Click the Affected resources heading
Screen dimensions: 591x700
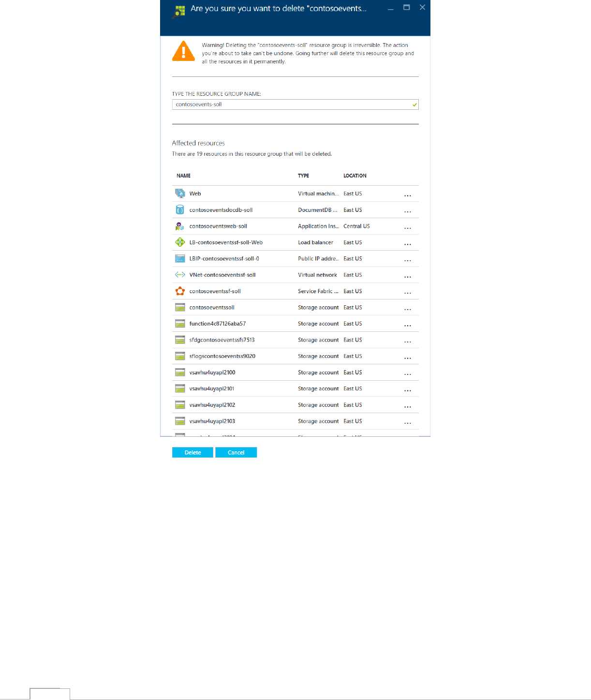tap(198, 143)
